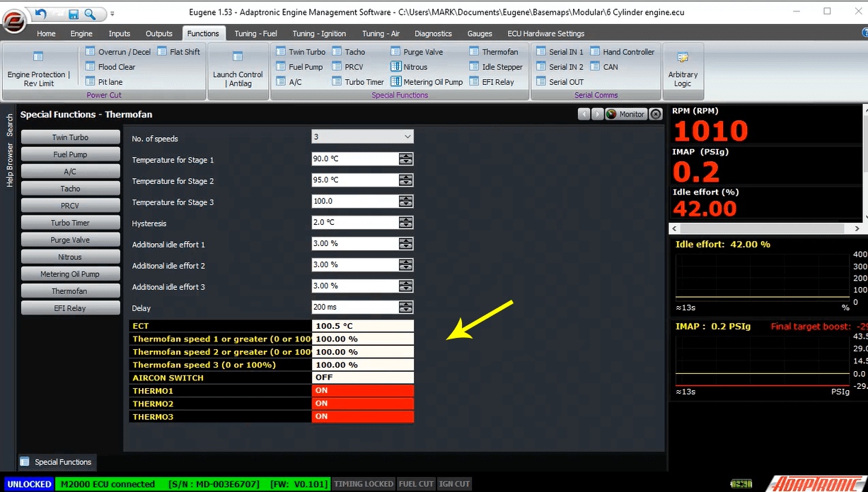Open EFI Relay from the ribbon
The height and width of the screenshot is (492, 868).
coord(492,82)
